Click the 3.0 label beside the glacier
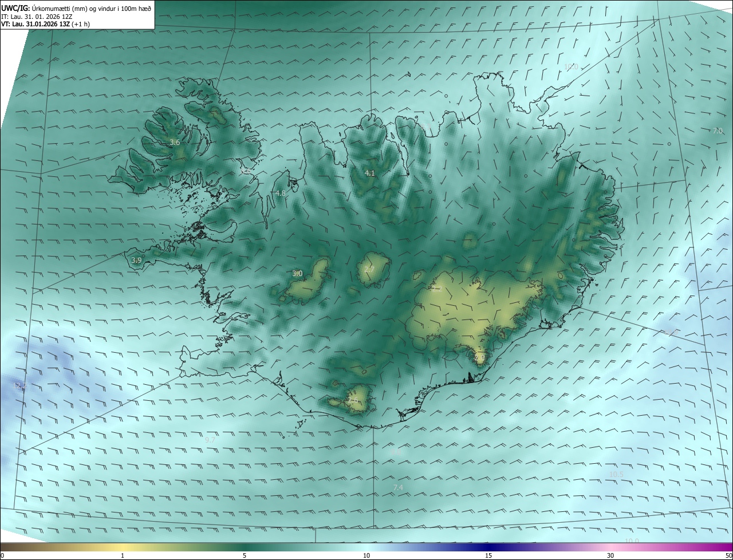The height and width of the screenshot is (560, 733). (x=297, y=274)
